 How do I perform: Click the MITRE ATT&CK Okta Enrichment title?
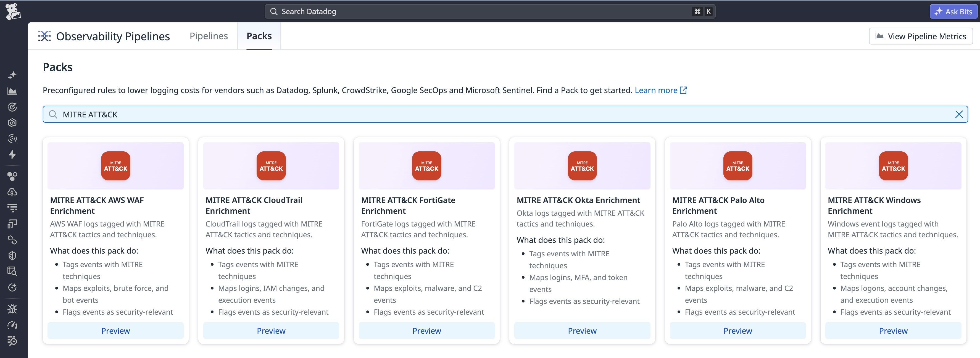click(x=578, y=200)
